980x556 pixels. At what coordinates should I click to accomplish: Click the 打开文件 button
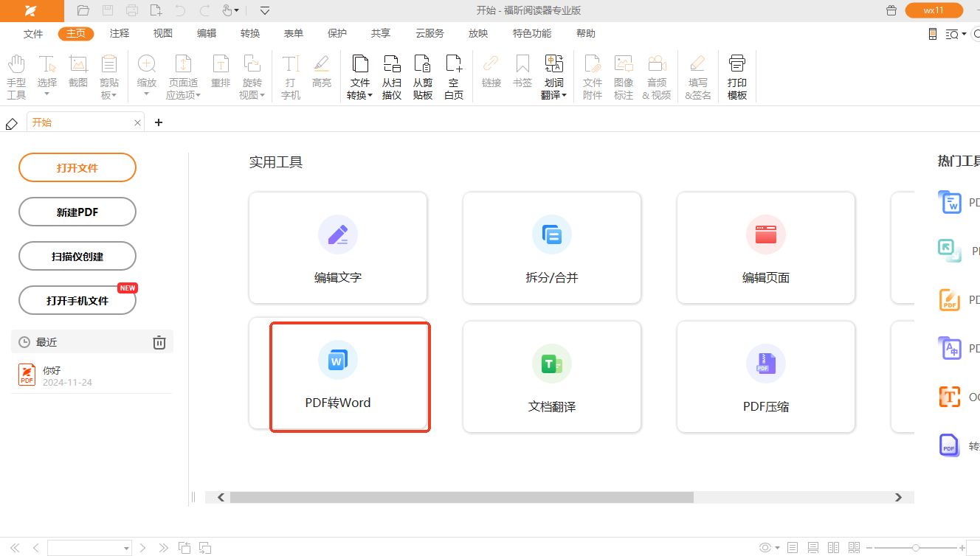click(x=77, y=167)
